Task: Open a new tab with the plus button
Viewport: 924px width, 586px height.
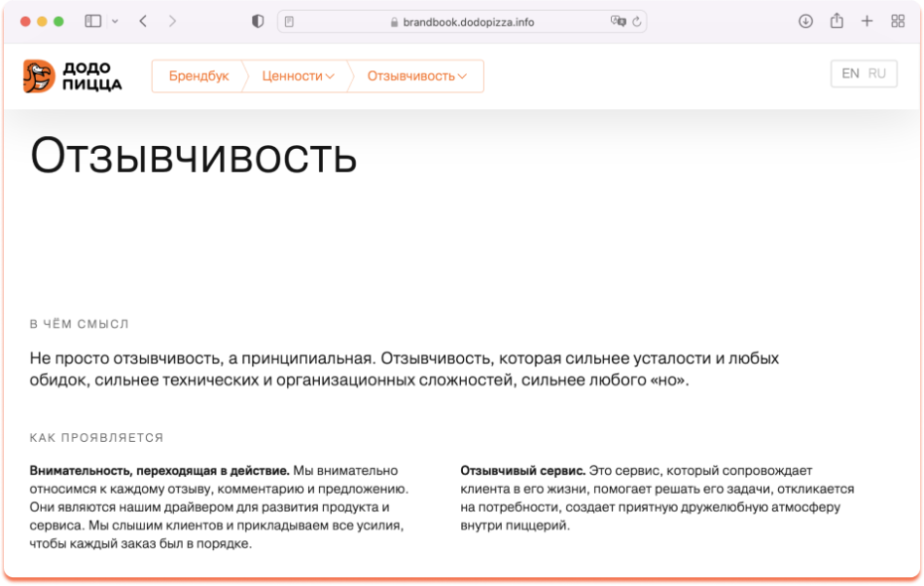Action: pyautogui.click(x=868, y=21)
